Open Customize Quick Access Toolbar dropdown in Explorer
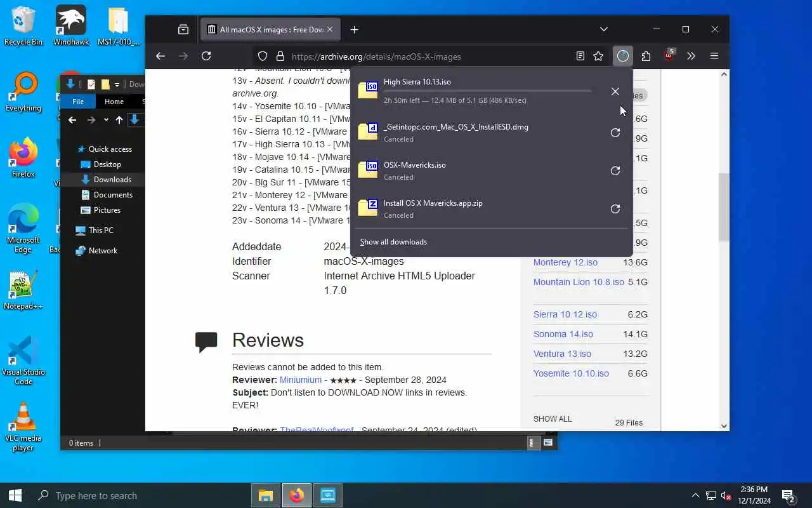 click(x=117, y=84)
